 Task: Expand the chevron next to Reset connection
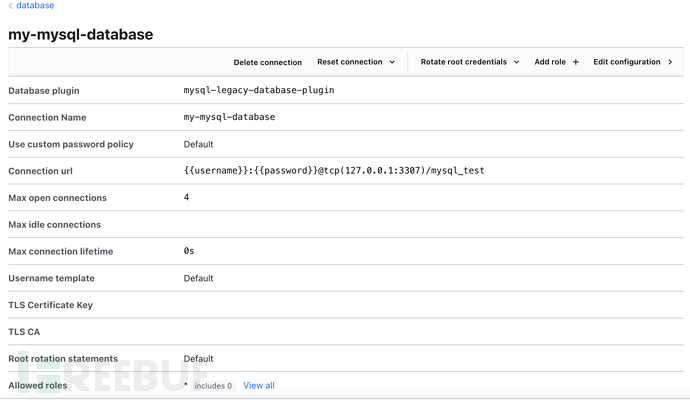coord(392,62)
